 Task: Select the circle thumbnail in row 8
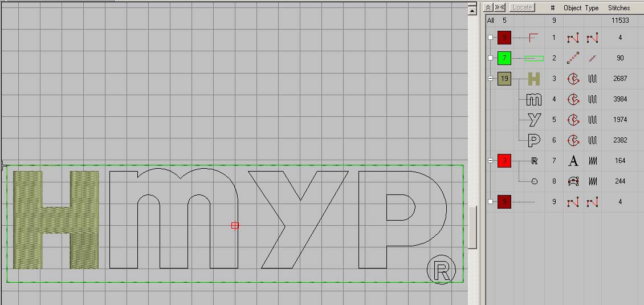point(535,181)
